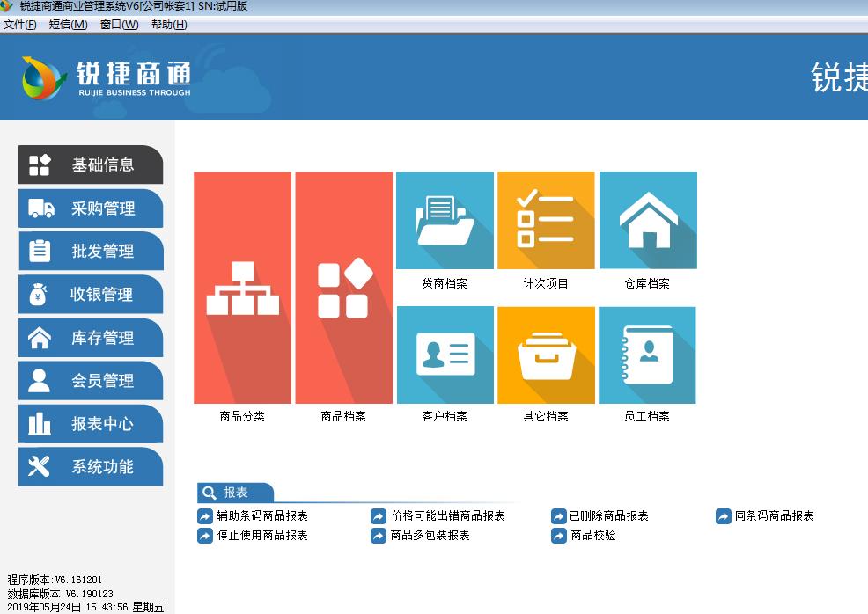Image resolution: width=868 pixels, height=614 pixels.
Task: Click 商品分类 label text
Action: pos(242,416)
